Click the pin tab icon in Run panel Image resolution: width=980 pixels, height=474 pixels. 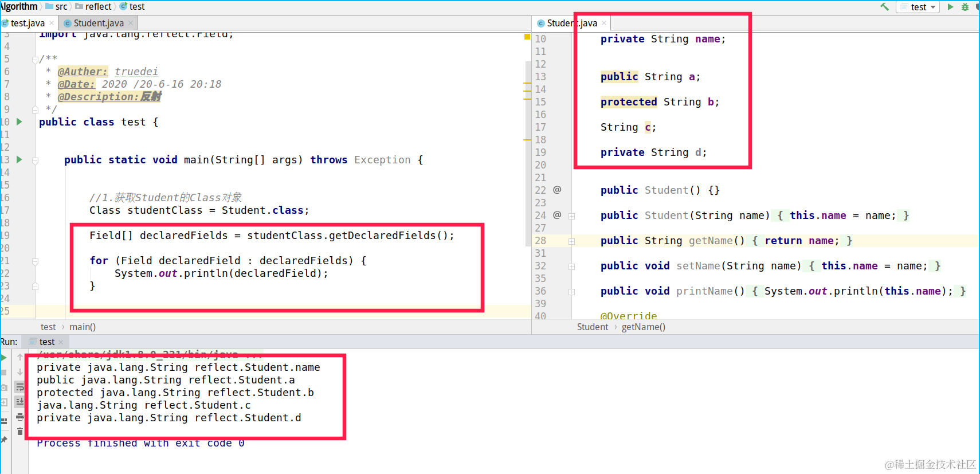click(4, 440)
